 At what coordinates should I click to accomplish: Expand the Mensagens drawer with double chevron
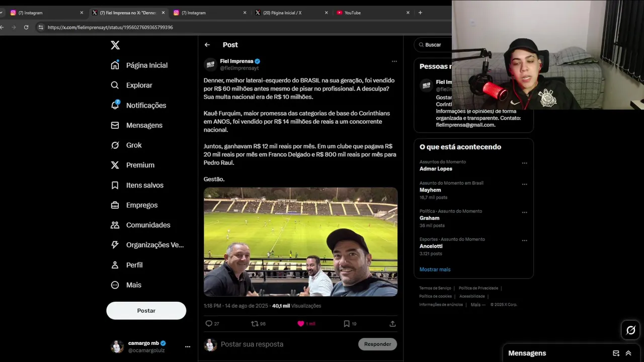pos(628,353)
